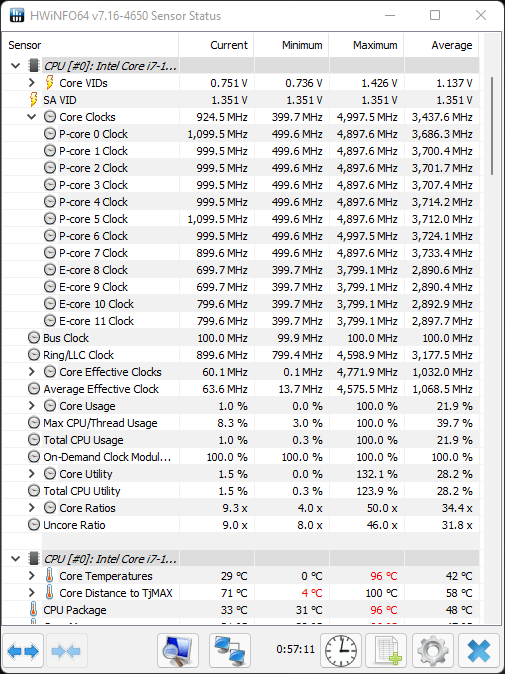Click the vertical scrollbar thumb
Screen dimensions: 505x674
point(492,126)
